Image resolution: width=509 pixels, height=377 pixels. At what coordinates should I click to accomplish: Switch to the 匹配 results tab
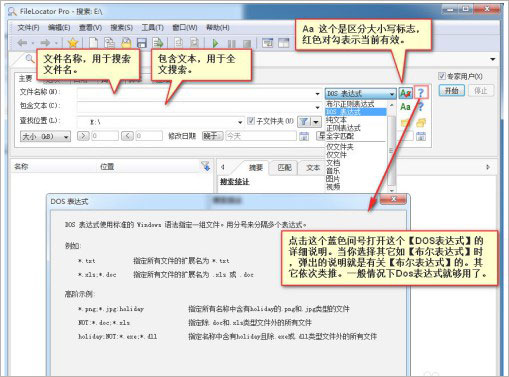coord(284,167)
